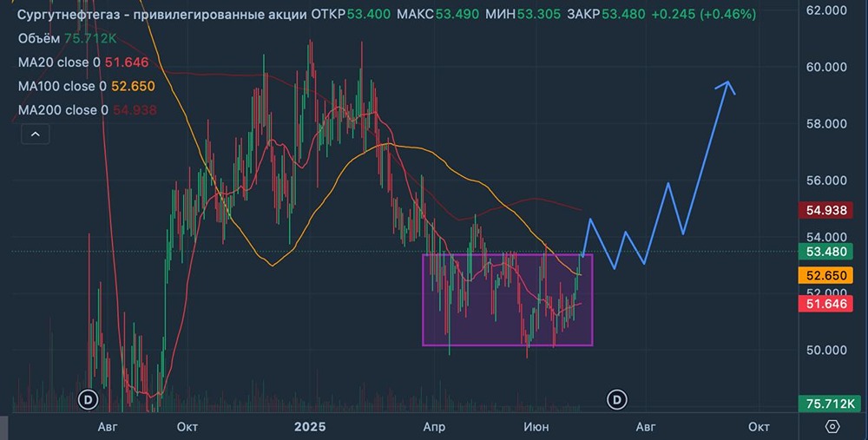Select the MA200 close 0 indicator legend
868x440 pixels.
[x=88, y=110]
